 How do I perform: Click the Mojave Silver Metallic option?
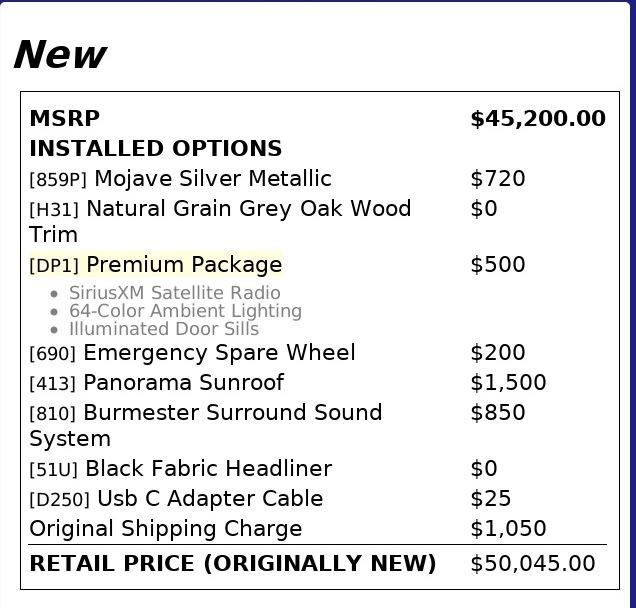tap(212, 179)
